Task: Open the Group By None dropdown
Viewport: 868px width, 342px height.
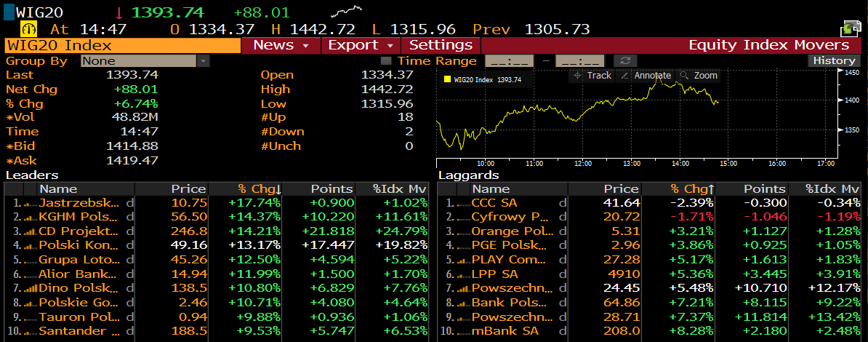Action: (145, 61)
